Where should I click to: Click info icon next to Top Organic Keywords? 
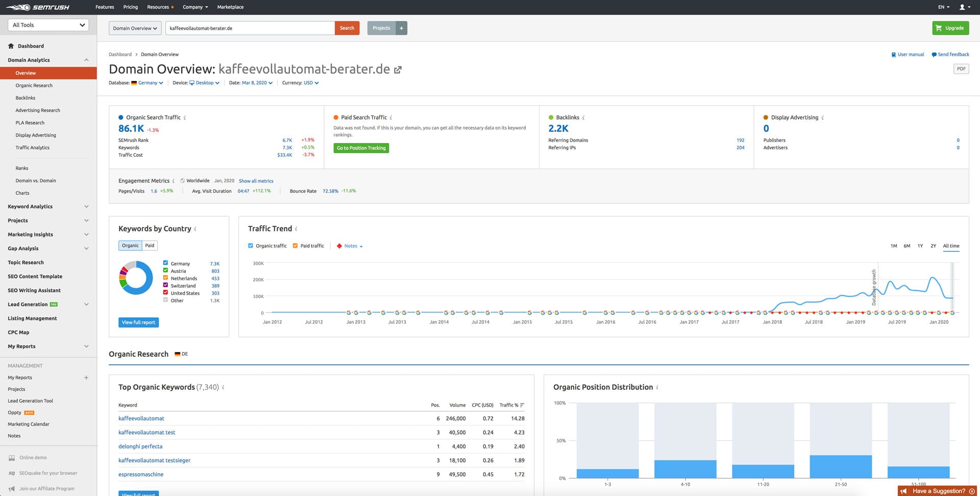[x=223, y=387]
